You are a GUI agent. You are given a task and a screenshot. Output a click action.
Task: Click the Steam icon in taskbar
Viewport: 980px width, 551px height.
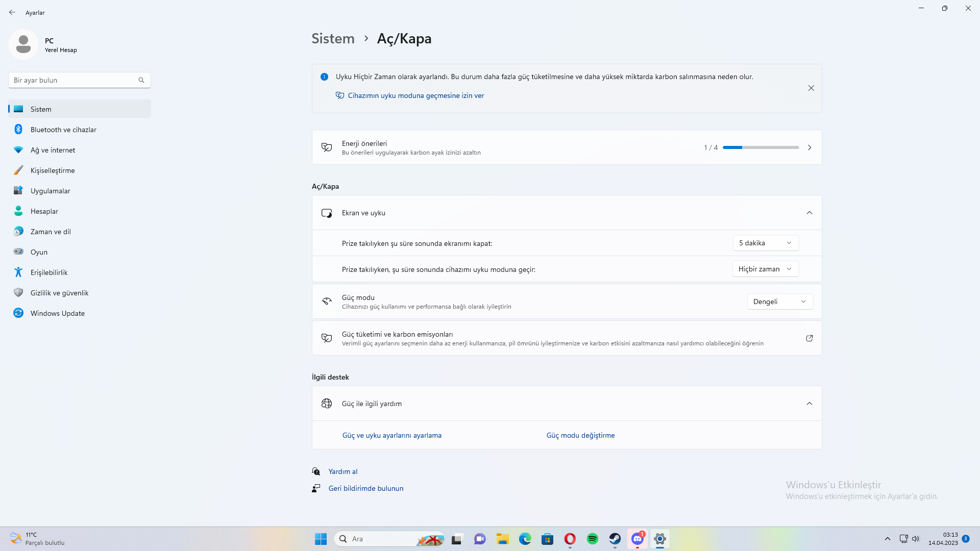(615, 539)
